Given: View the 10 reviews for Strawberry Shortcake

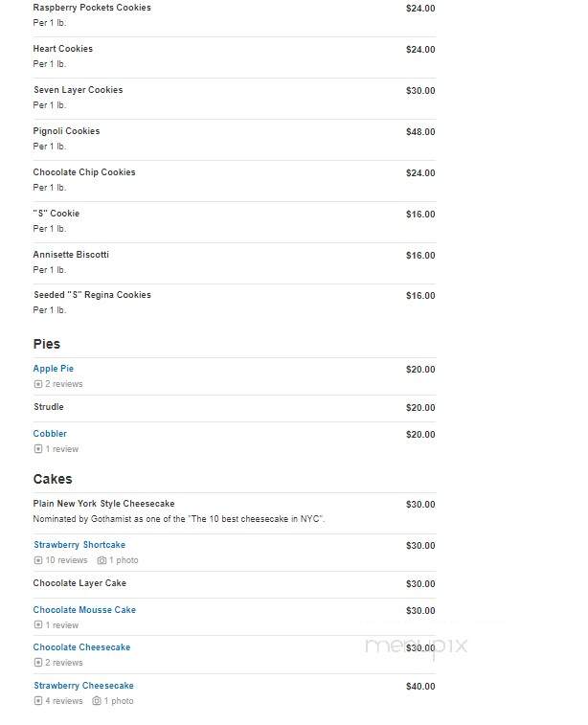Looking at the screenshot, I should (x=66, y=560).
